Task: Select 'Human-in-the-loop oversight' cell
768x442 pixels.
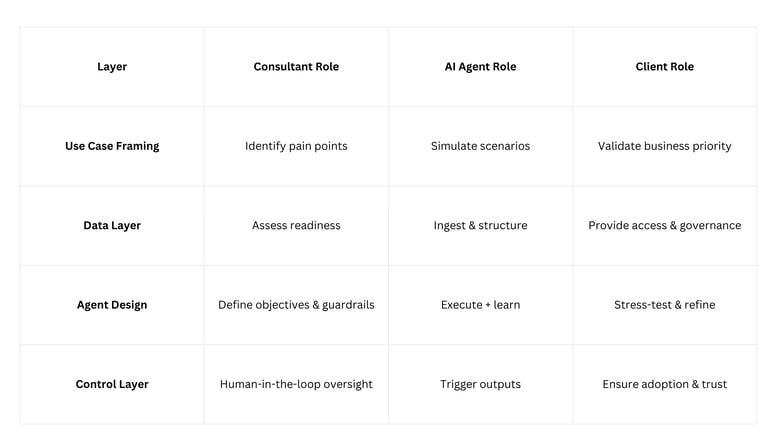Action: click(x=296, y=384)
